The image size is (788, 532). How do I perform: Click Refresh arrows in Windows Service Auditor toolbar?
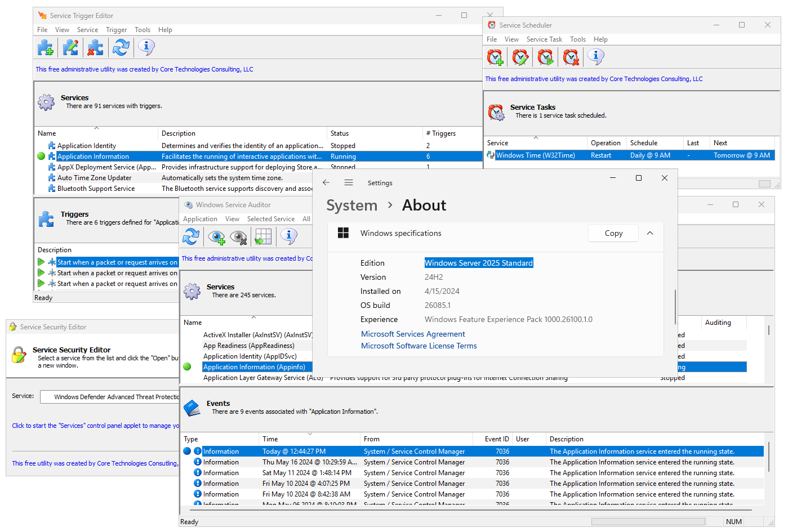[x=191, y=236]
